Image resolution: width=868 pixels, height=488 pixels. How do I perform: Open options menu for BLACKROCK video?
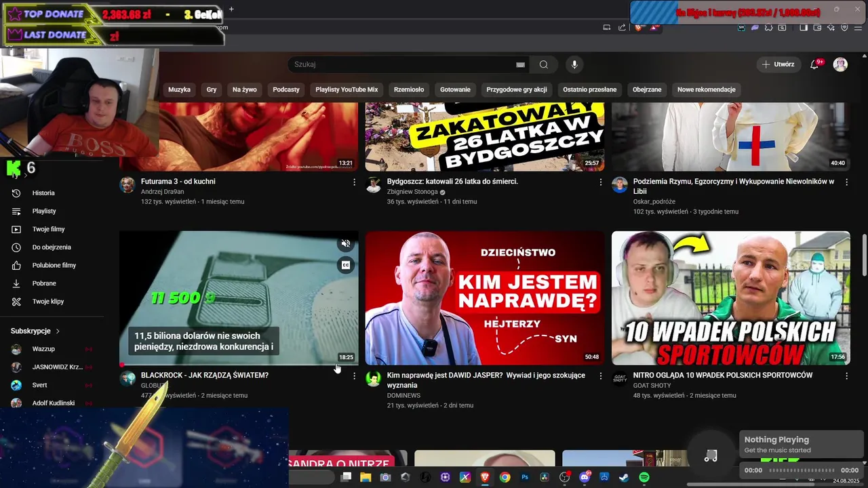(x=354, y=375)
